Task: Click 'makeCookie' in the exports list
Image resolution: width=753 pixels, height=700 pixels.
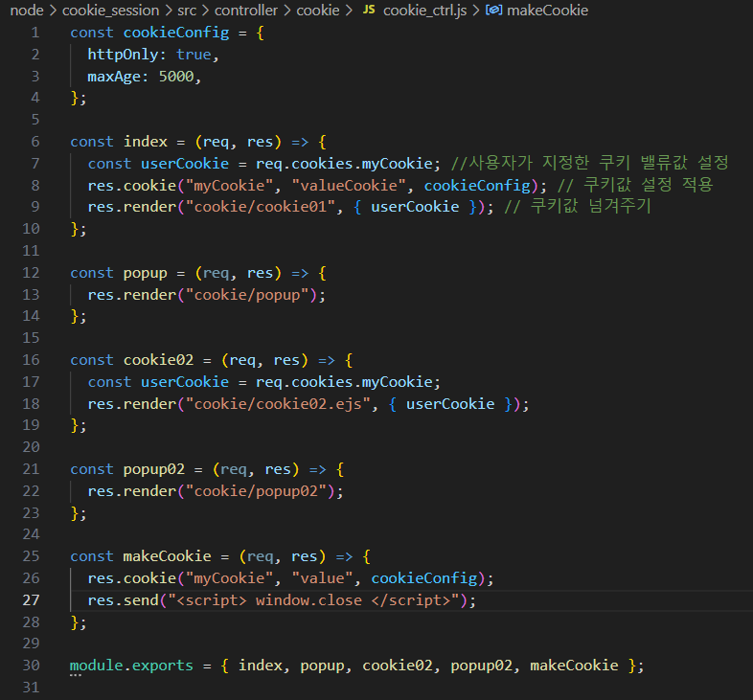Action: point(574,666)
